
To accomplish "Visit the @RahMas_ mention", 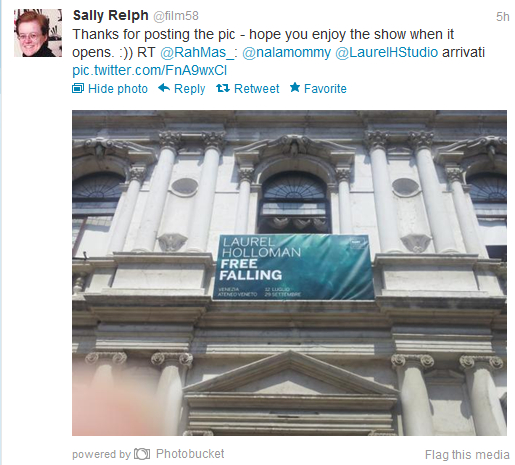I will click(197, 52).
